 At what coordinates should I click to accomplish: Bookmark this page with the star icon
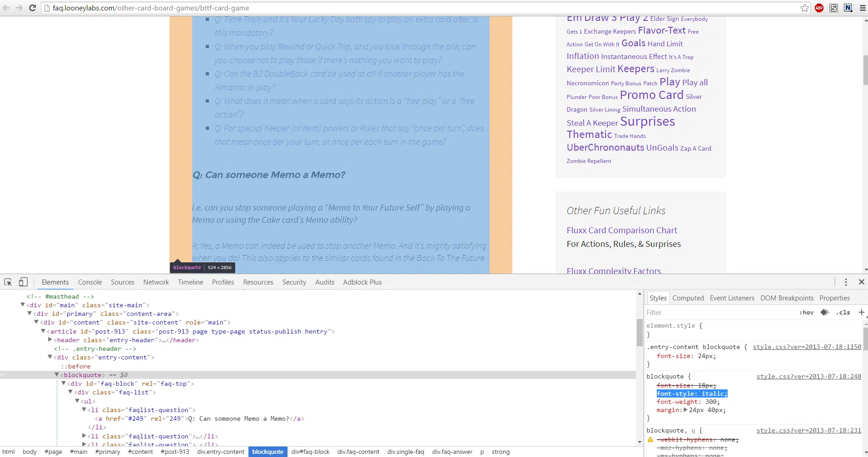pyautogui.click(x=804, y=8)
